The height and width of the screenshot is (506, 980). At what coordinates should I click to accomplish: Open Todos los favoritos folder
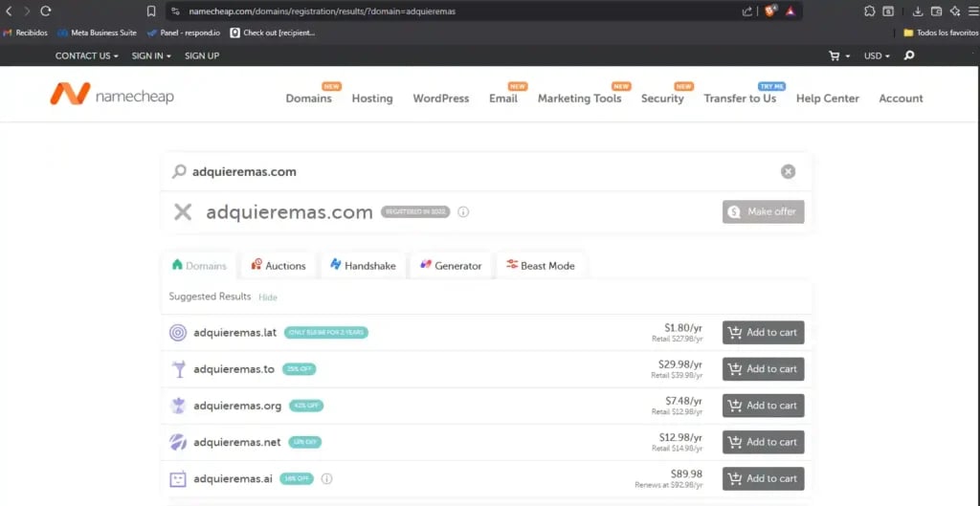pos(942,33)
